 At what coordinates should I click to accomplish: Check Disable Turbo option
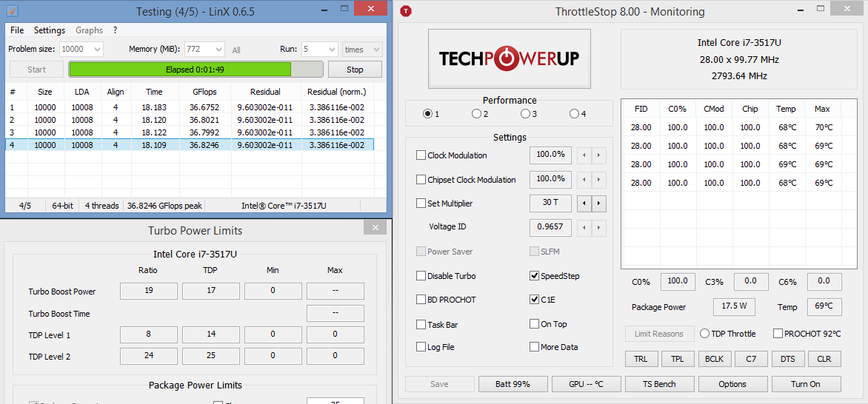tap(421, 276)
